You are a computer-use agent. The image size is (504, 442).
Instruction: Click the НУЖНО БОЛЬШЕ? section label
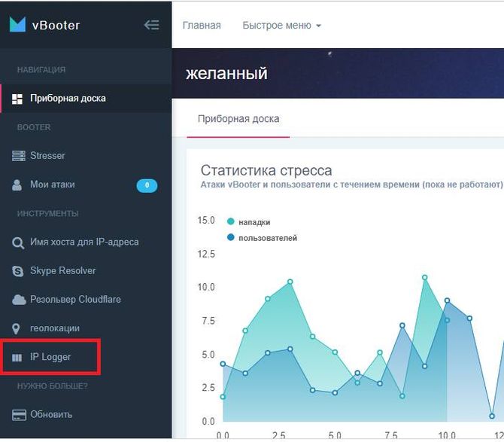pos(53,386)
